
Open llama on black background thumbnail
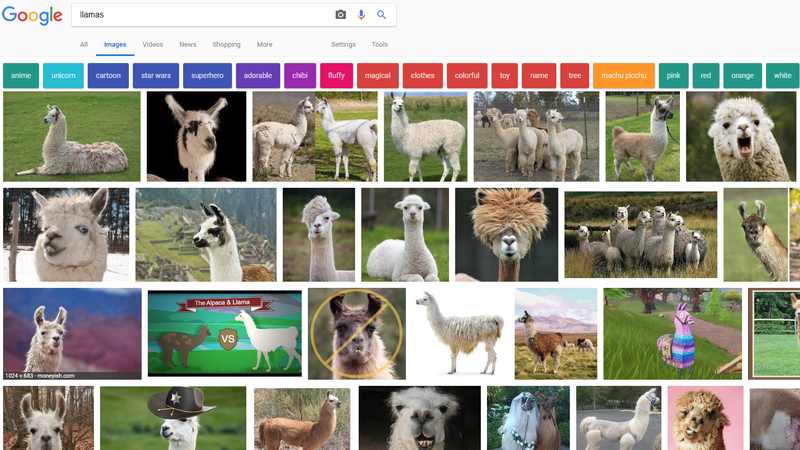coord(196,136)
